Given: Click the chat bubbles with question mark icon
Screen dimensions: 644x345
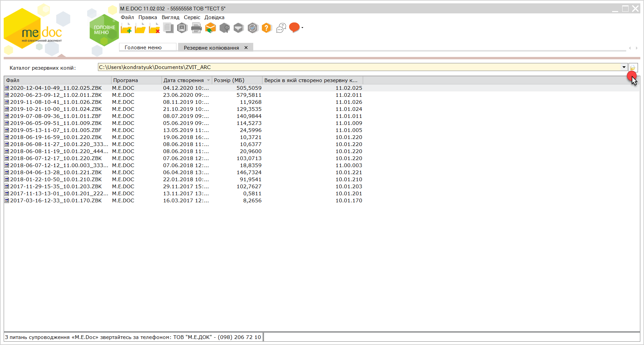Looking at the screenshot, I should (x=281, y=28).
